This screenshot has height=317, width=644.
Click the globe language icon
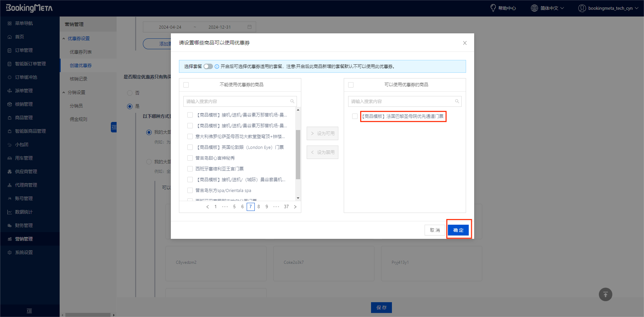click(x=534, y=8)
